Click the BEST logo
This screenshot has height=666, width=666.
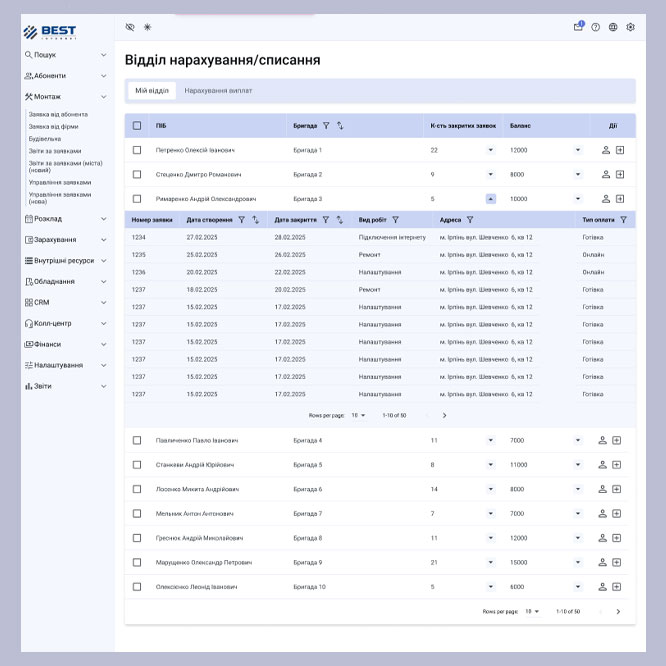point(50,31)
